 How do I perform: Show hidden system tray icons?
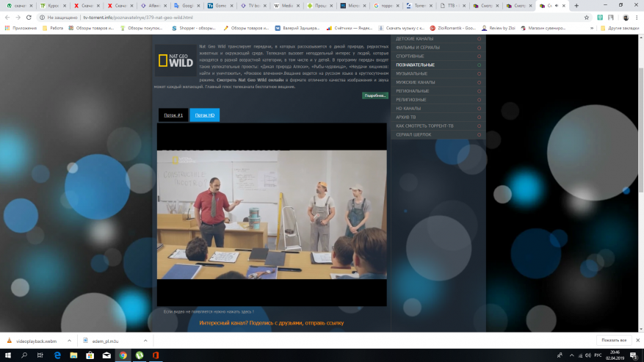[x=572, y=355]
